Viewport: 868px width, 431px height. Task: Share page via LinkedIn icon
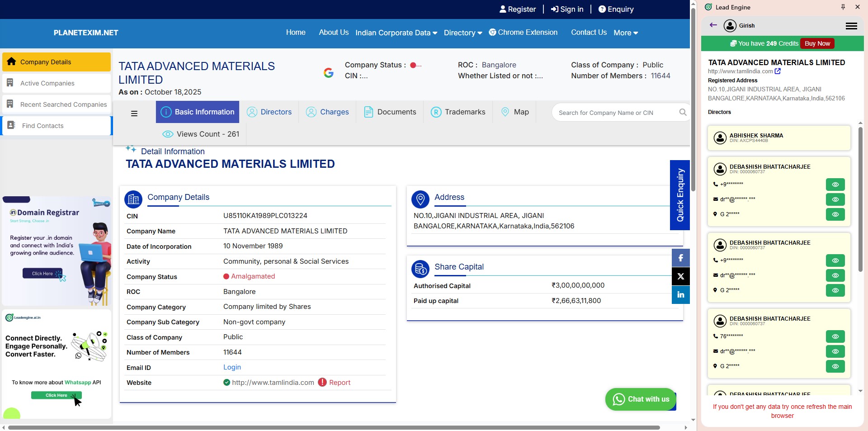coord(680,295)
